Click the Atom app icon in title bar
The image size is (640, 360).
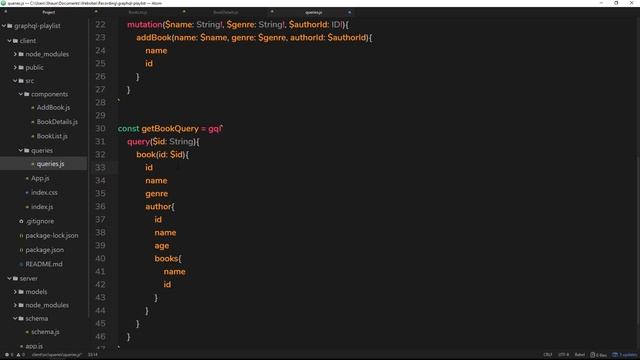pos(3,3)
